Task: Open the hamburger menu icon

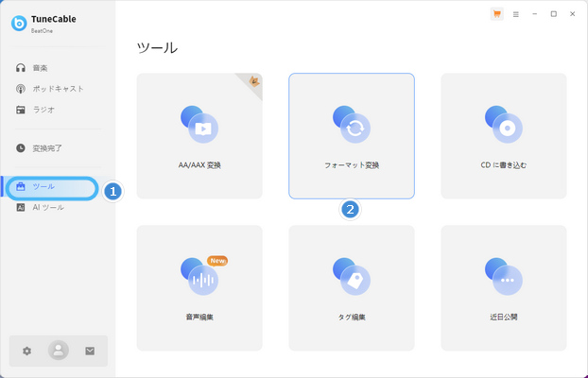Action: pyautogui.click(x=516, y=14)
